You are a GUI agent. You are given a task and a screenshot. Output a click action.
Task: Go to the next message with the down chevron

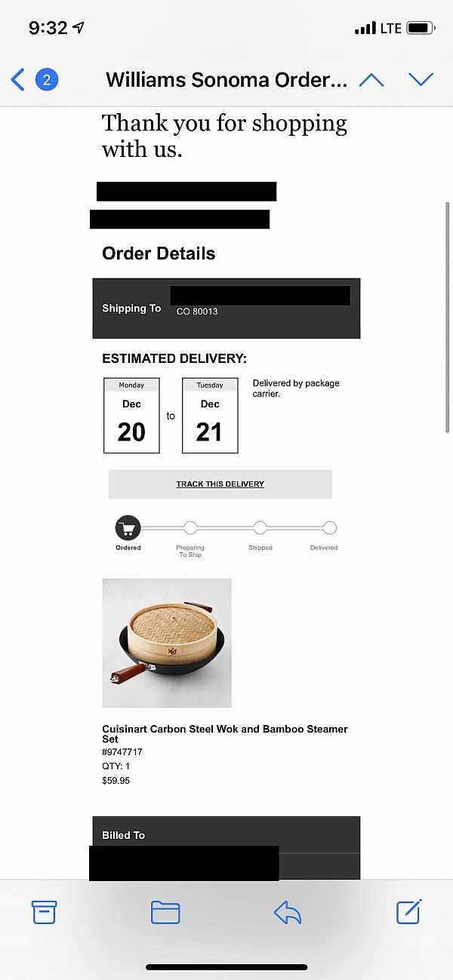pos(421,79)
